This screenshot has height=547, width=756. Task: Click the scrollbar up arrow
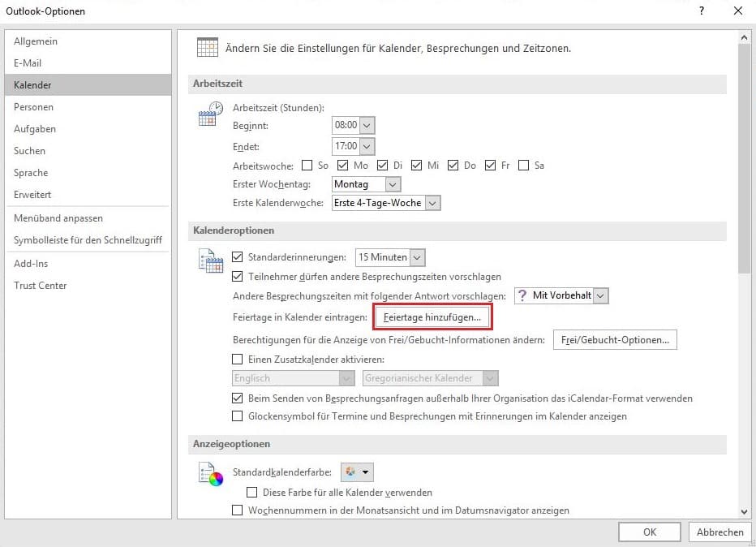(x=744, y=37)
